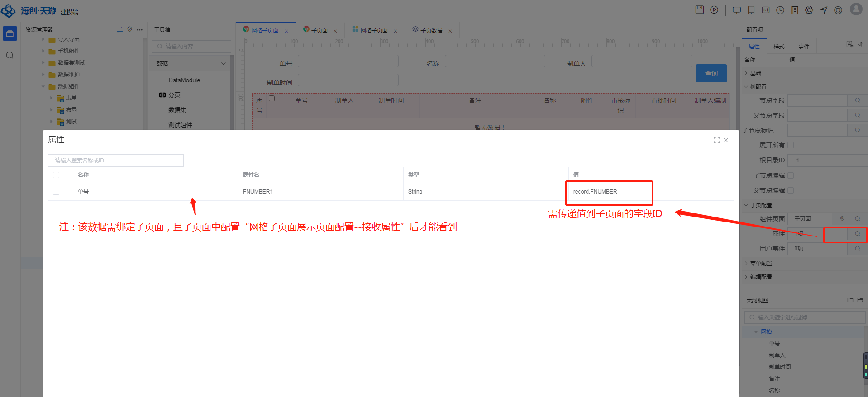Switch to the 样式 tab
Image resolution: width=868 pixels, height=397 pixels.
coord(779,47)
